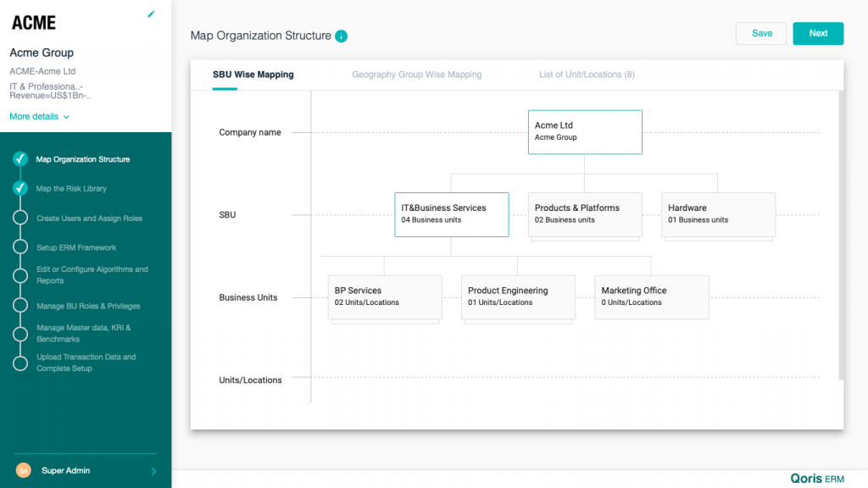Image resolution: width=868 pixels, height=488 pixels.
Task: Click IT & Professiona.. revenue text
Action: click(50, 91)
